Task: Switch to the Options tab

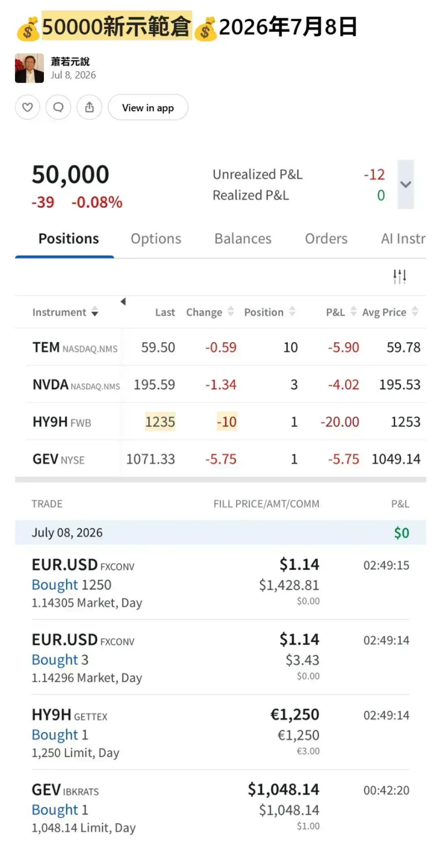Action: click(156, 238)
